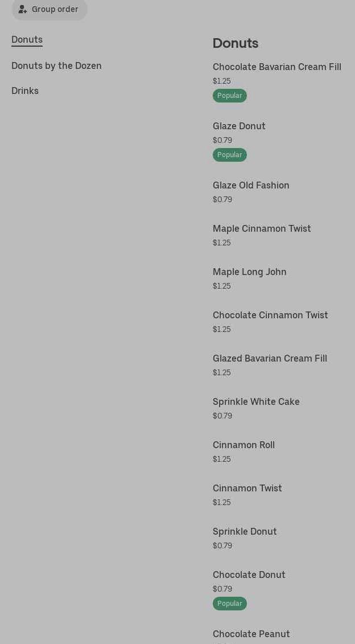Open the Cinnamon Twist item
This screenshot has height=644, width=355.
247,488
